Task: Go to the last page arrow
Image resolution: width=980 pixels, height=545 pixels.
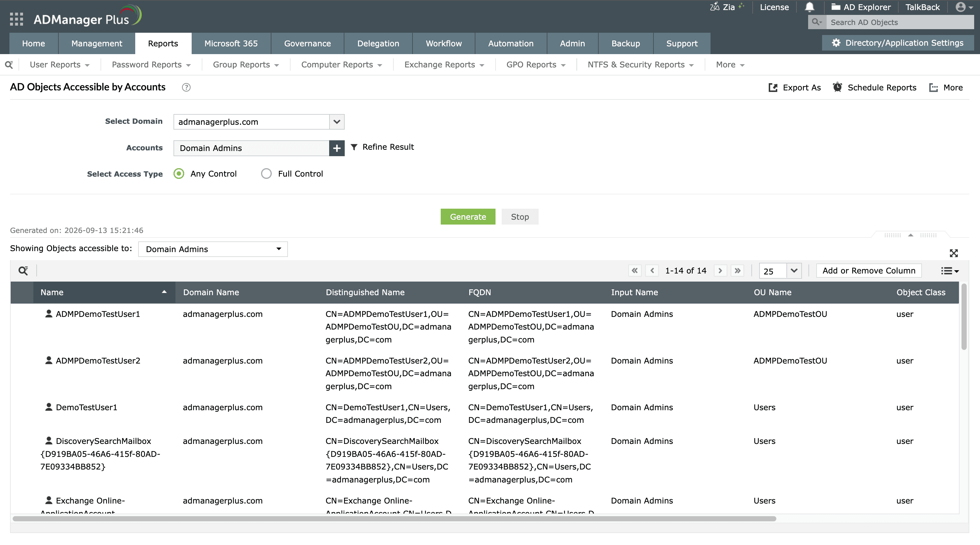Action: pos(737,271)
